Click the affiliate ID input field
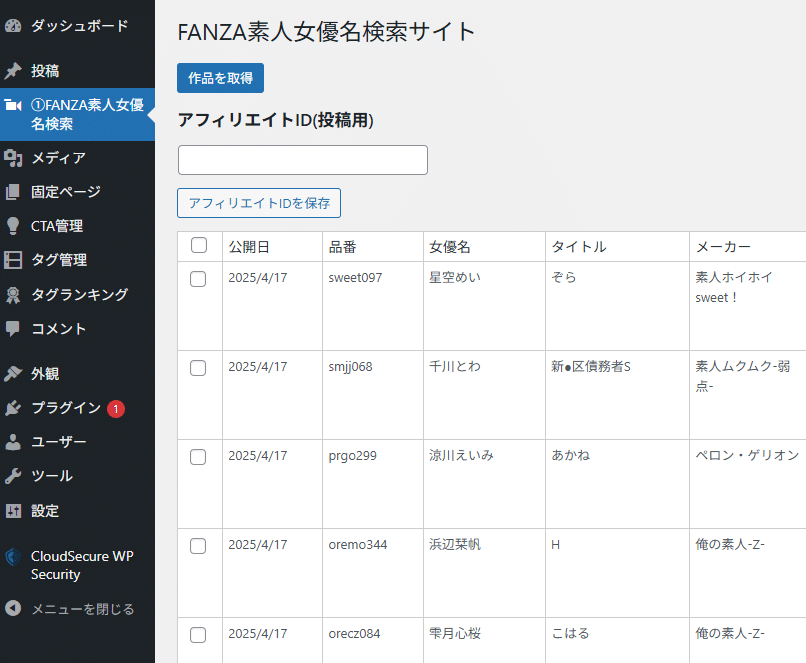The height and width of the screenshot is (663, 806). [x=302, y=159]
